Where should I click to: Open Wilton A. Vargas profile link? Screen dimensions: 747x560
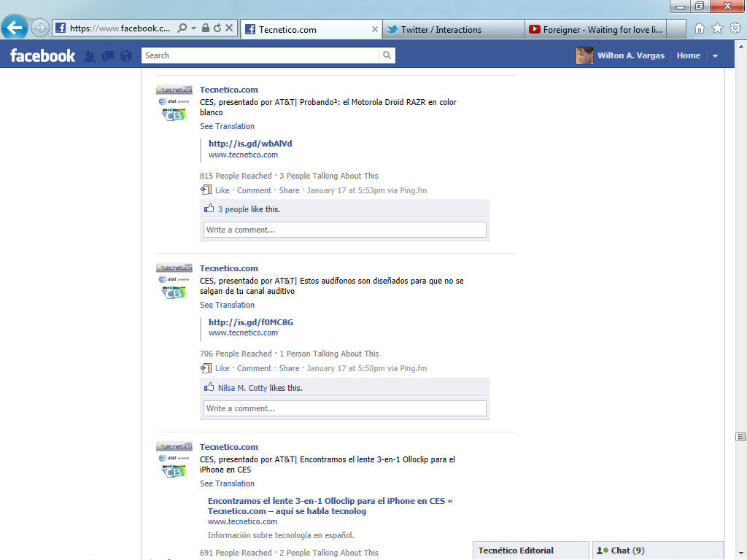pos(631,55)
